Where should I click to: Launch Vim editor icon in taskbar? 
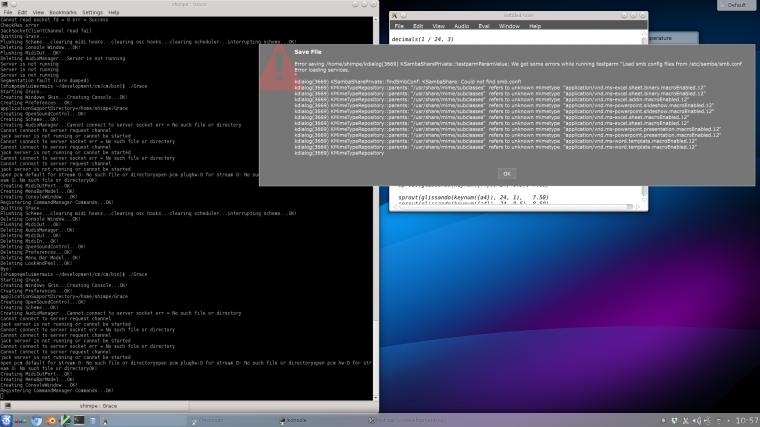coord(64,421)
